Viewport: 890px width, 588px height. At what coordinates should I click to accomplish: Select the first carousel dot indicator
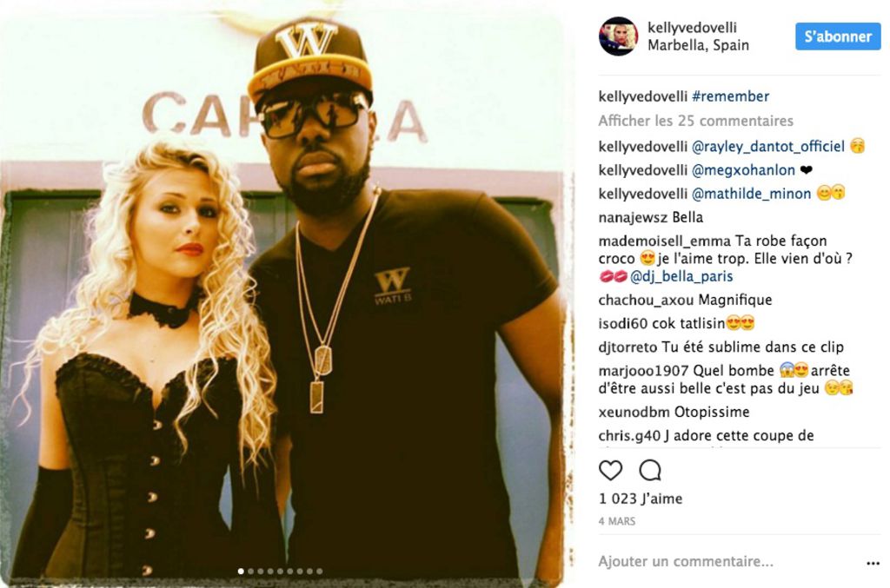[x=241, y=571]
